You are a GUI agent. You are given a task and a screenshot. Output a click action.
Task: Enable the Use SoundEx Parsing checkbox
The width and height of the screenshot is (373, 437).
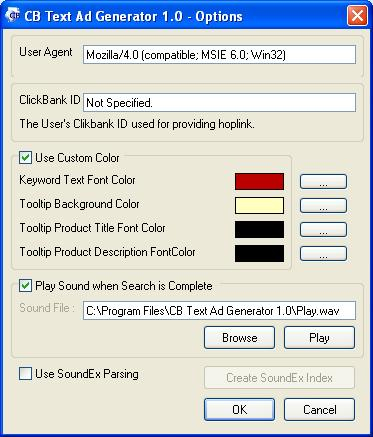[25, 374]
